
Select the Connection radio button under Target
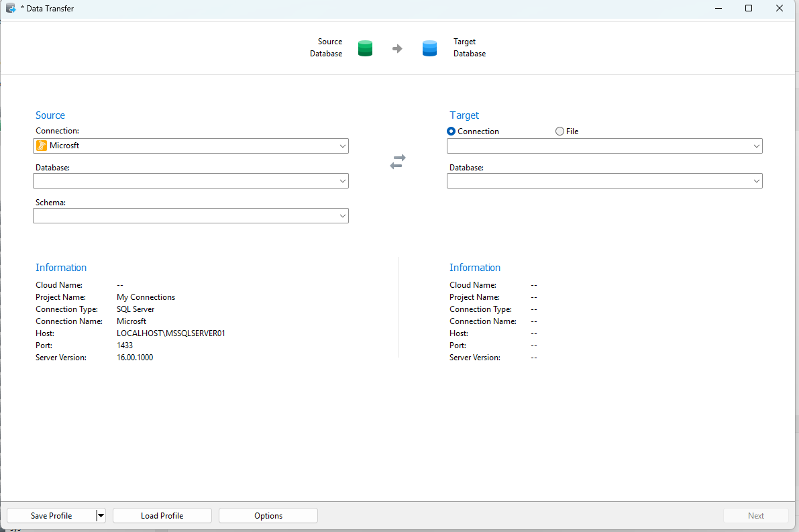[451, 131]
